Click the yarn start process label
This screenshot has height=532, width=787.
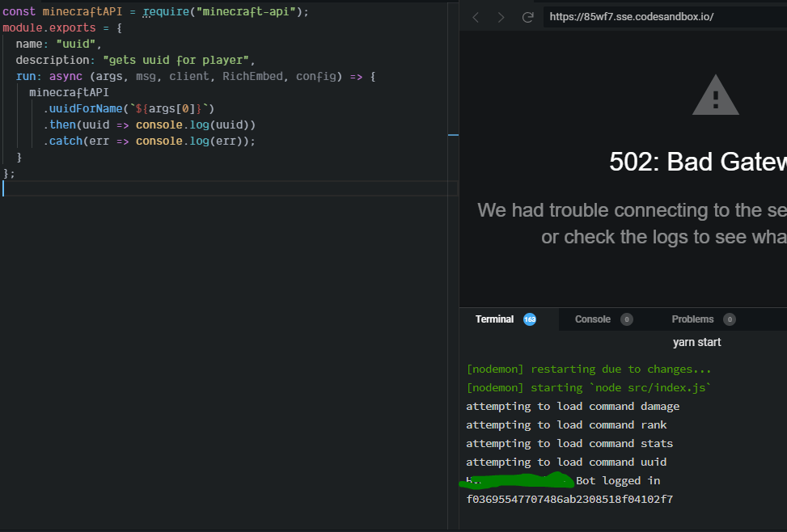(696, 342)
